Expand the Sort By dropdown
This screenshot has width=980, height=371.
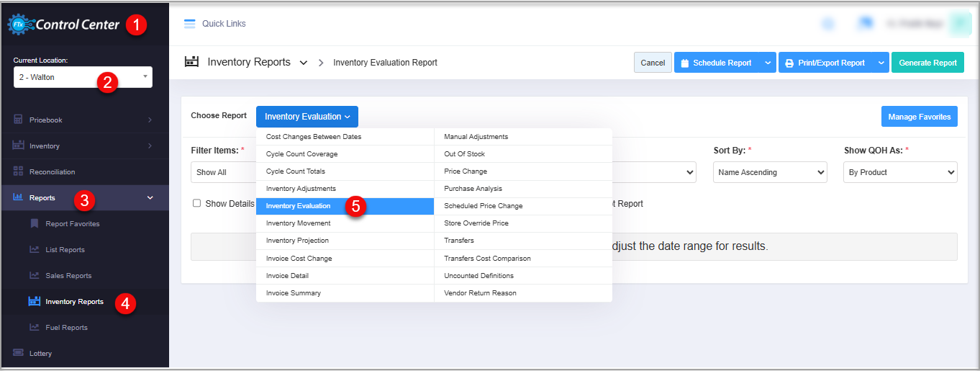point(769,172)
